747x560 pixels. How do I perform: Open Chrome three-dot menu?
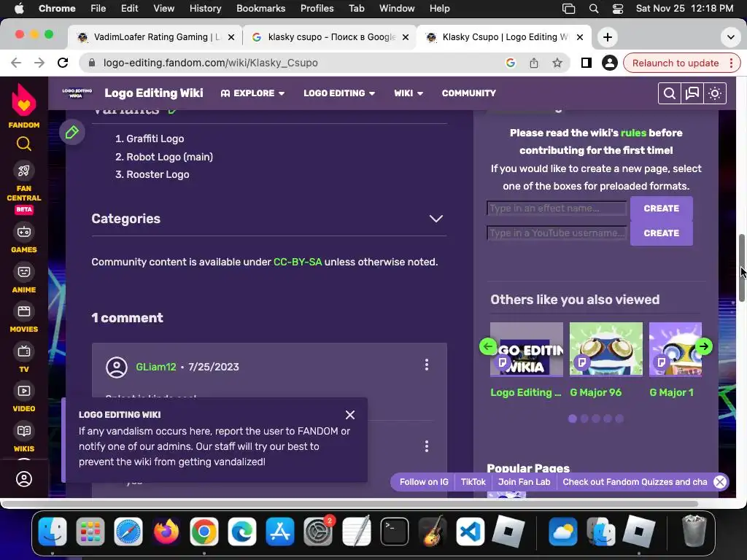point(731,63)
